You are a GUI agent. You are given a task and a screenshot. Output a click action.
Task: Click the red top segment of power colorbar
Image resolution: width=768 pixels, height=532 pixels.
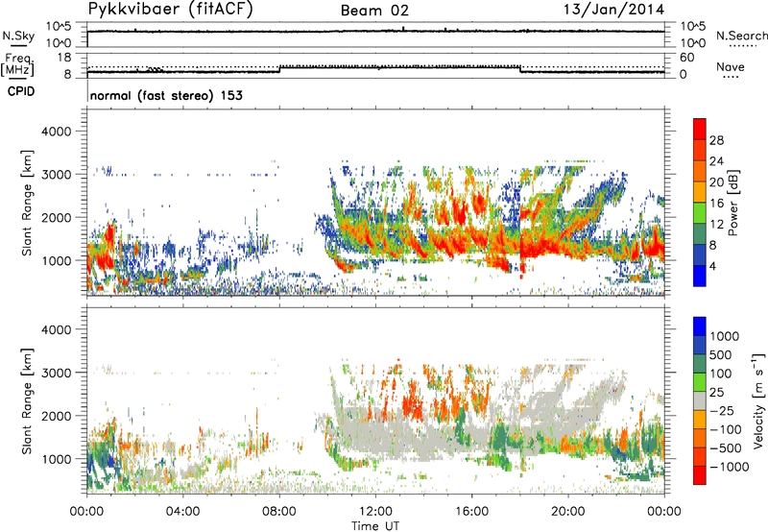pyautogui.click(x=700, y=129)
